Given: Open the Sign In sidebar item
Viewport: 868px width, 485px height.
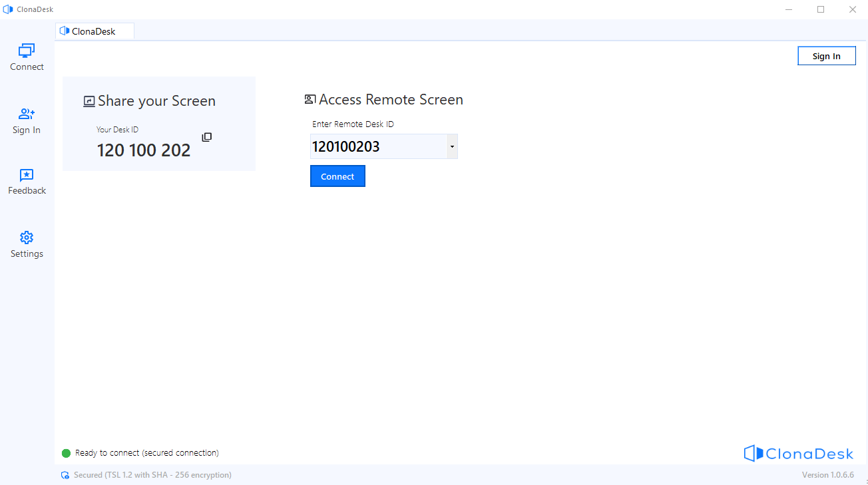Looking at the screenshot, I should coord(27,121).
